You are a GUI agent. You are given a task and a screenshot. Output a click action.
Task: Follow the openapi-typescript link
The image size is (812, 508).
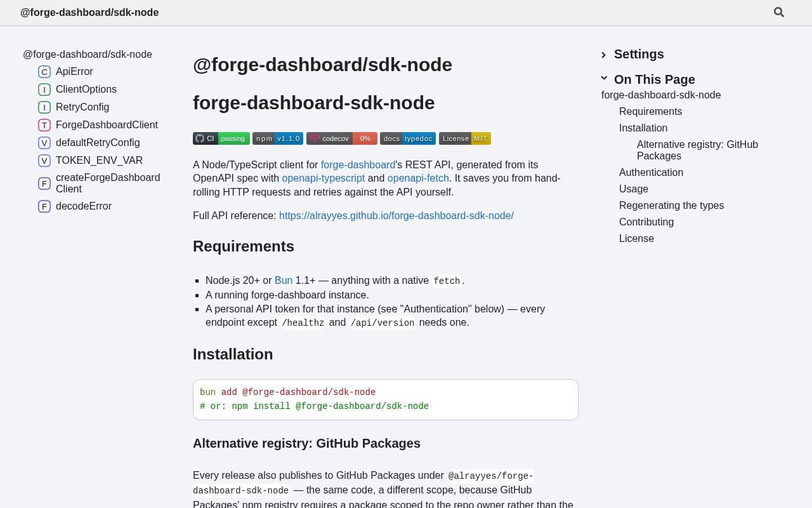pyautogui.click(x=324, y=178)
